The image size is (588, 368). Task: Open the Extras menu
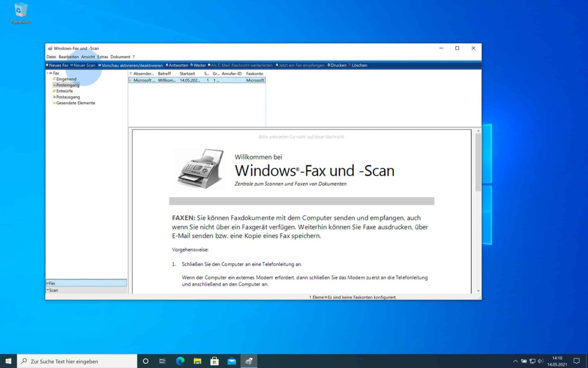(x=103, y=56)
